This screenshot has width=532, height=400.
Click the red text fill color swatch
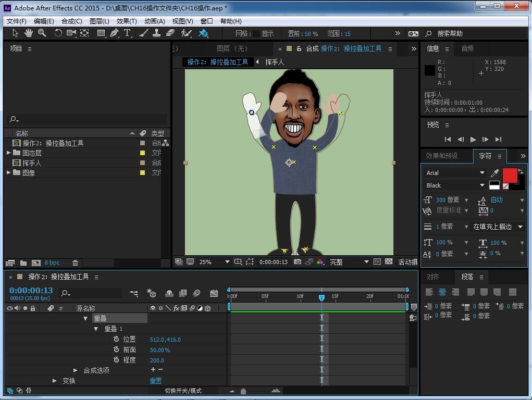[509, 176]
